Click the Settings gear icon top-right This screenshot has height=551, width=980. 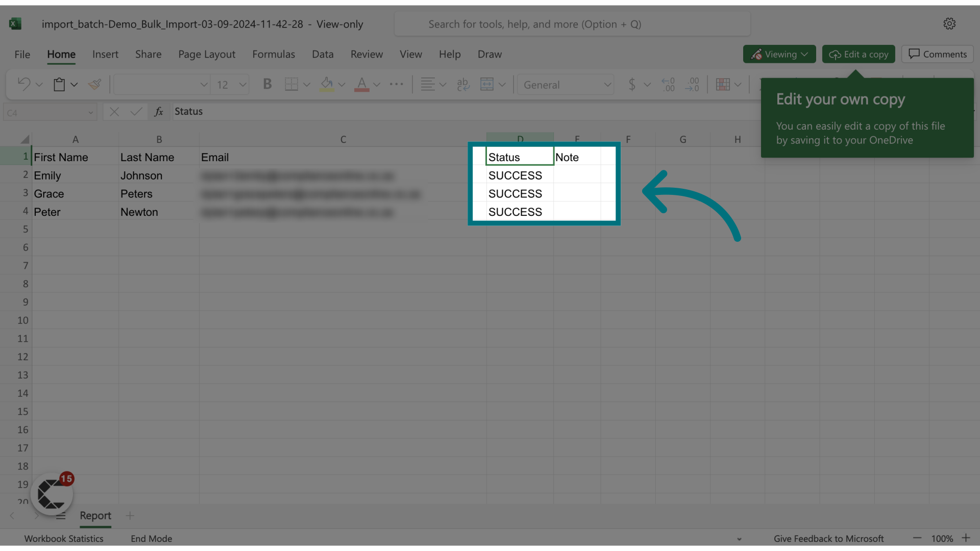point(950,23)
